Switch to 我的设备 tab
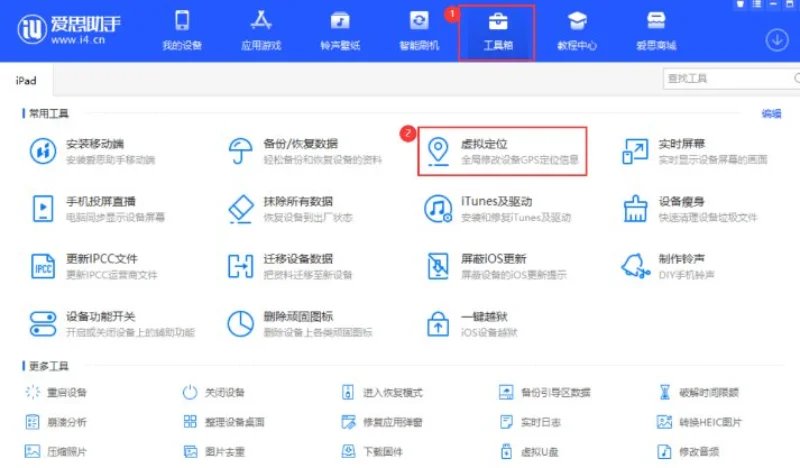The width and height of the screenshot is (800, 468). pos(182,31)
